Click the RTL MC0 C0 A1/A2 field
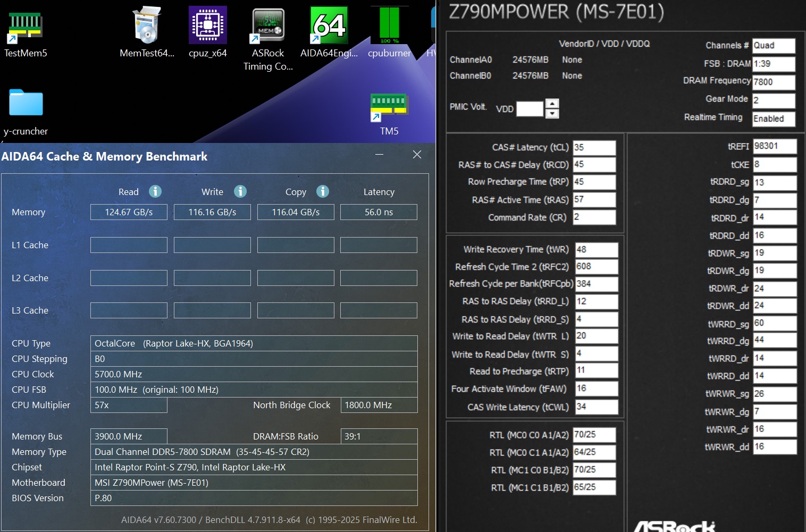This screenshot has width=806, height=532. pyautogui.click(x=594, y=435)
